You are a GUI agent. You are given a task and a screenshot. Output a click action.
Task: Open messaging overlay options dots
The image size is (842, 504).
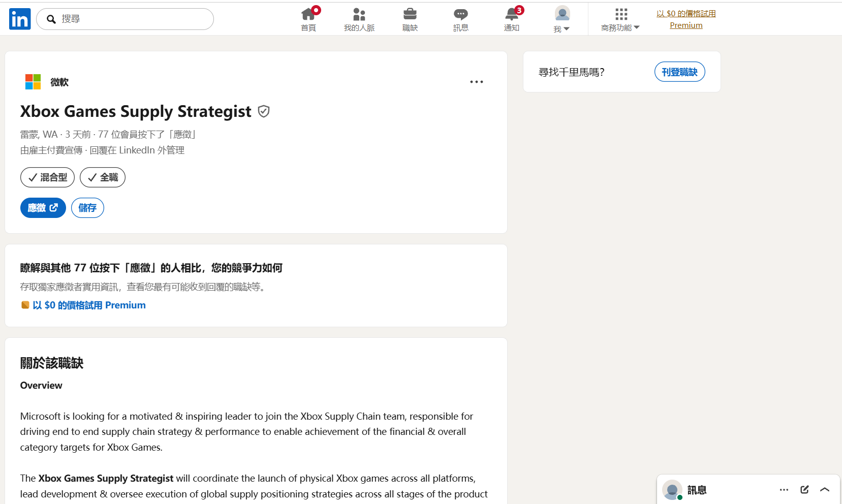[x=784, y=490]
